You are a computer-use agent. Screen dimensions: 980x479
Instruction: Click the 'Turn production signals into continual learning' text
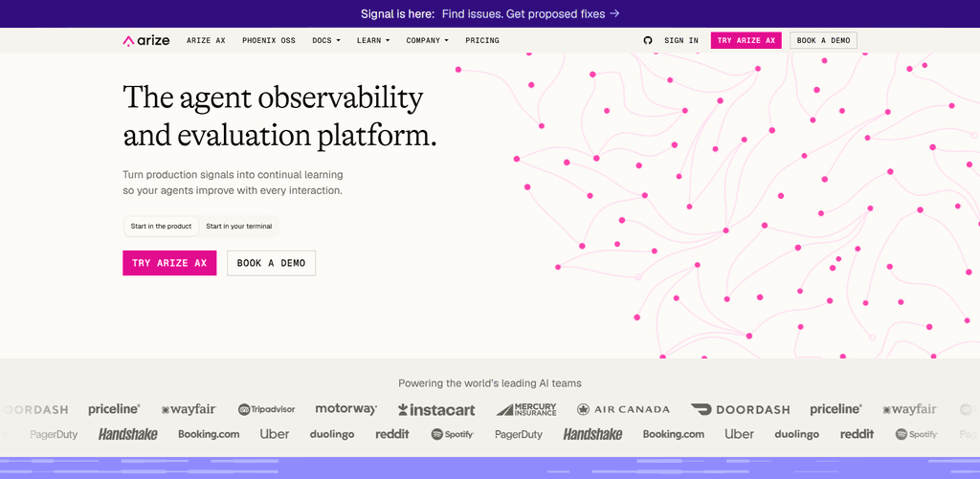pos(233,175)
